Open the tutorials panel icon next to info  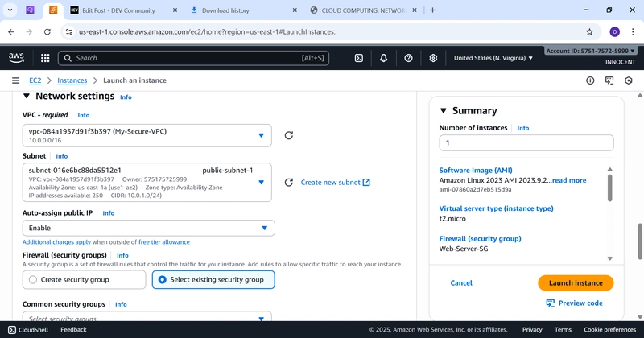(x=609, y=80)
